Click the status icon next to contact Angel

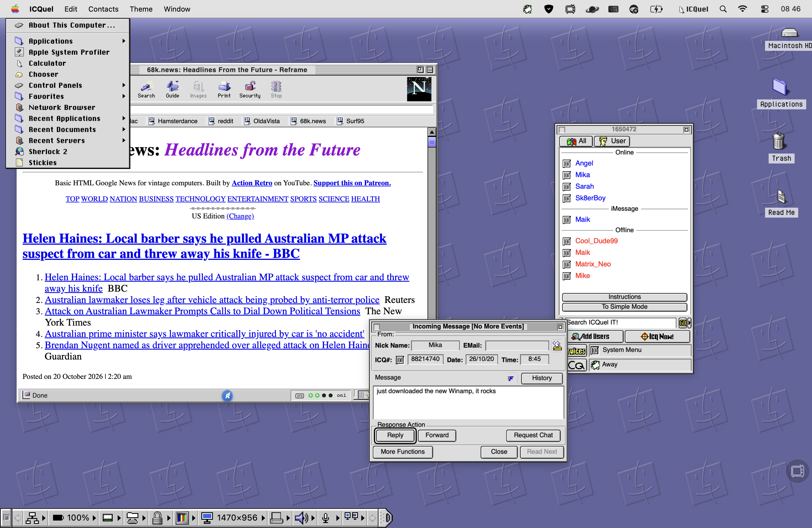(567, 163)
